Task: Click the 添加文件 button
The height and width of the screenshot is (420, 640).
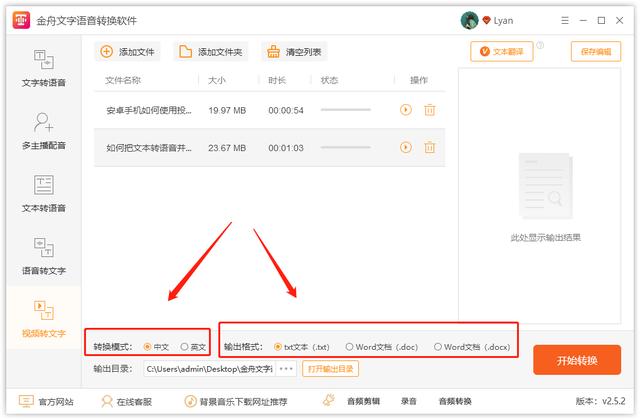Action: point(127,52)
